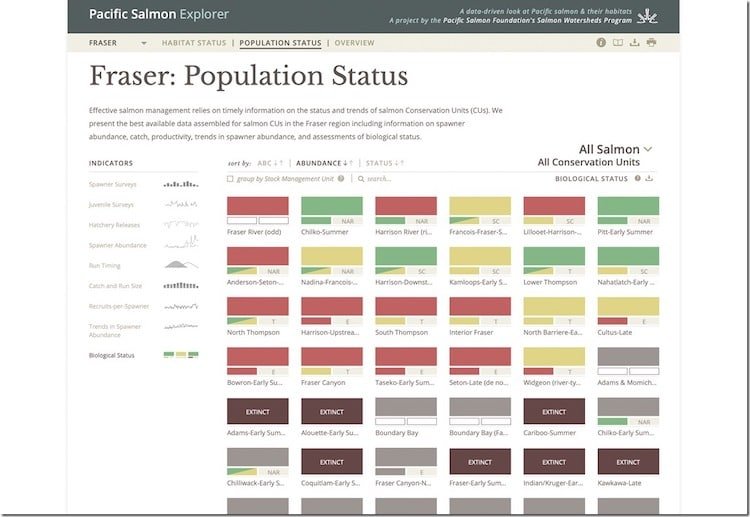This screenshot has width=750, height=517.
Task: Click the search magnifier icon
Action: pyautogui.click(x=361, y=179)
